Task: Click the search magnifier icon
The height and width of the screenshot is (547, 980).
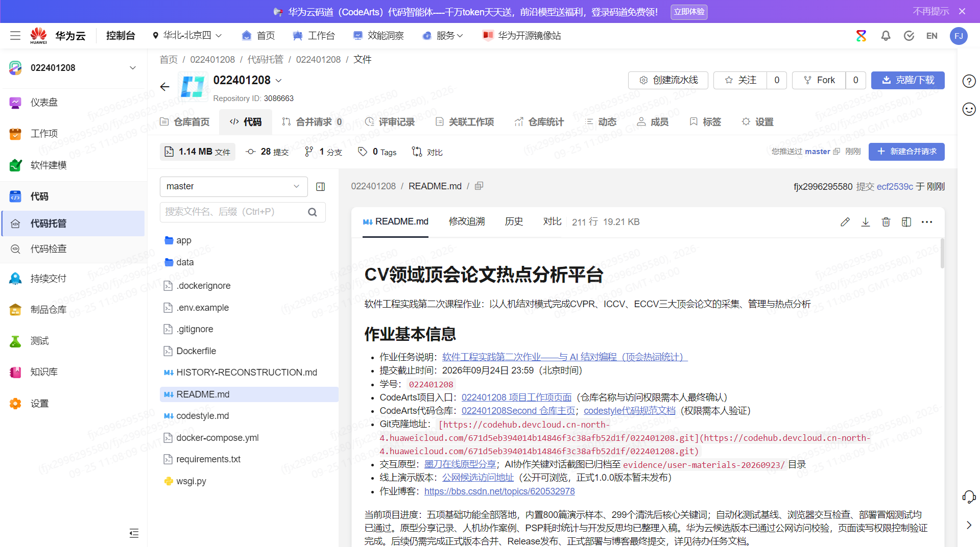Action: click(313, 212)
